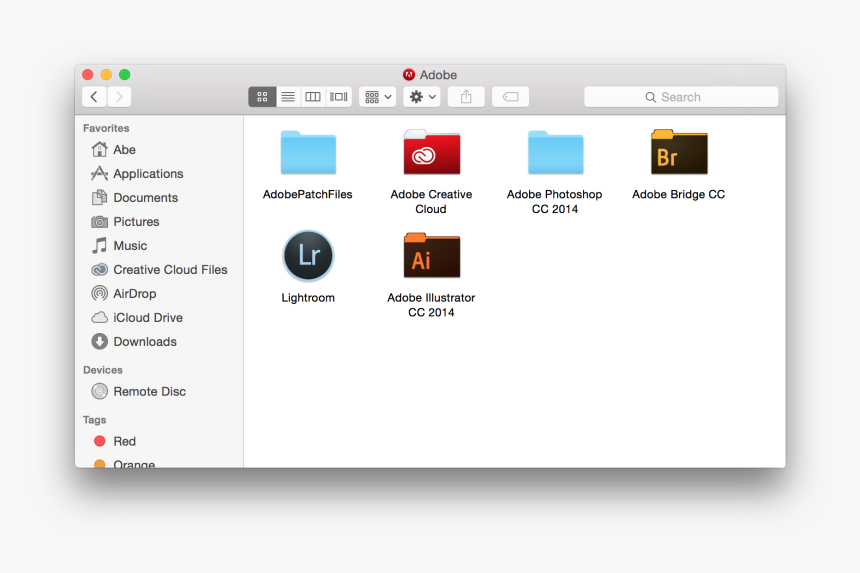Open AirDrop in the sidebar
This screenshot has width=860, height=573.
[x=159, y=293]
